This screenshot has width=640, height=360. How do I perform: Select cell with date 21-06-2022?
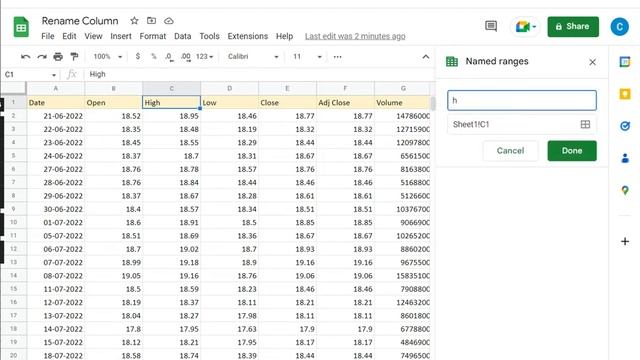(56, 116)
